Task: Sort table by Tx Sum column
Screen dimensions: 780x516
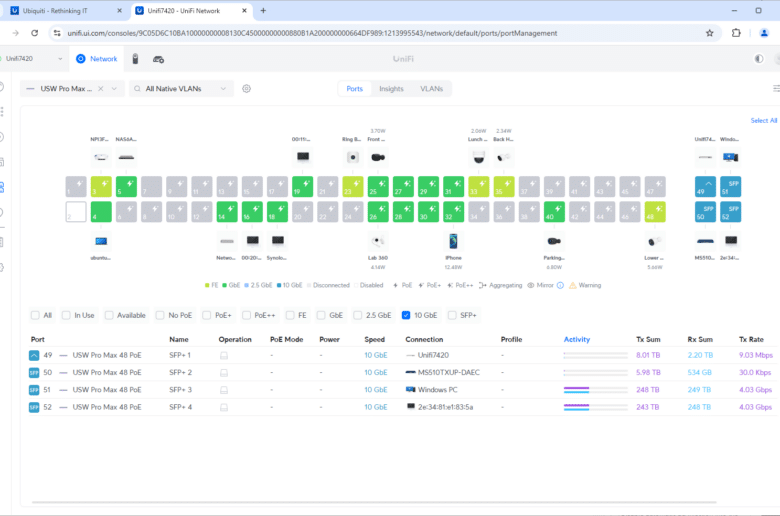Action: click(648, 339)
